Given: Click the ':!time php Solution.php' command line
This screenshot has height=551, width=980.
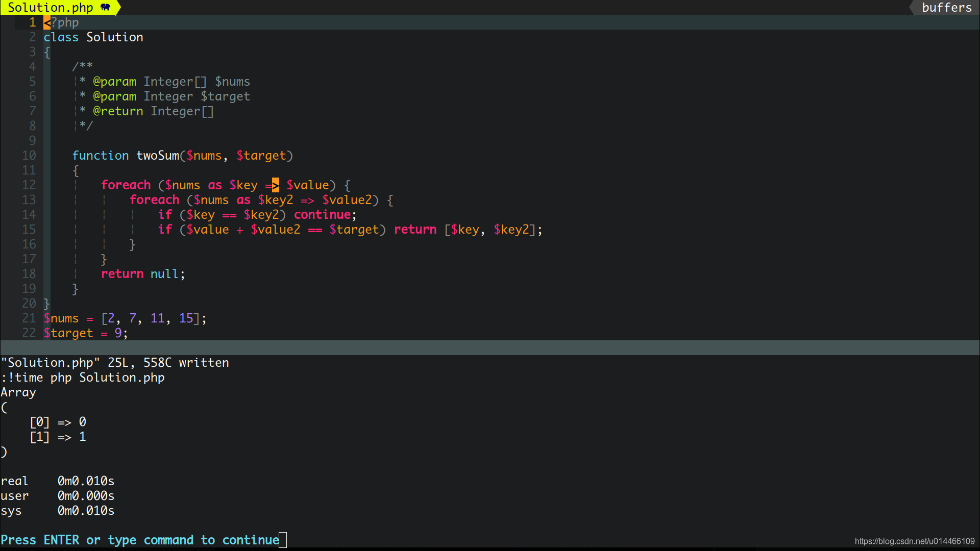Looking at the screenshot, I should pos(83,378).
